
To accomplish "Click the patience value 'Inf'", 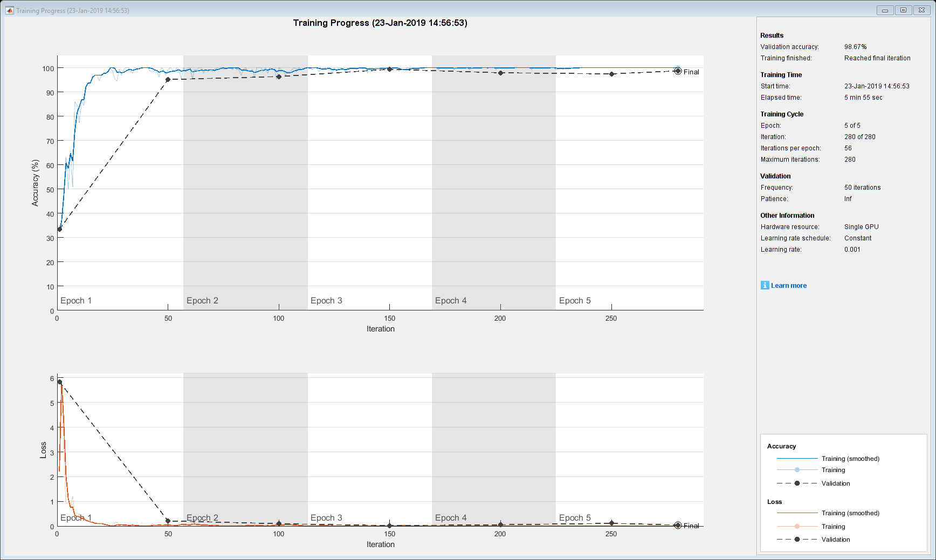I will tap(848, 199).
